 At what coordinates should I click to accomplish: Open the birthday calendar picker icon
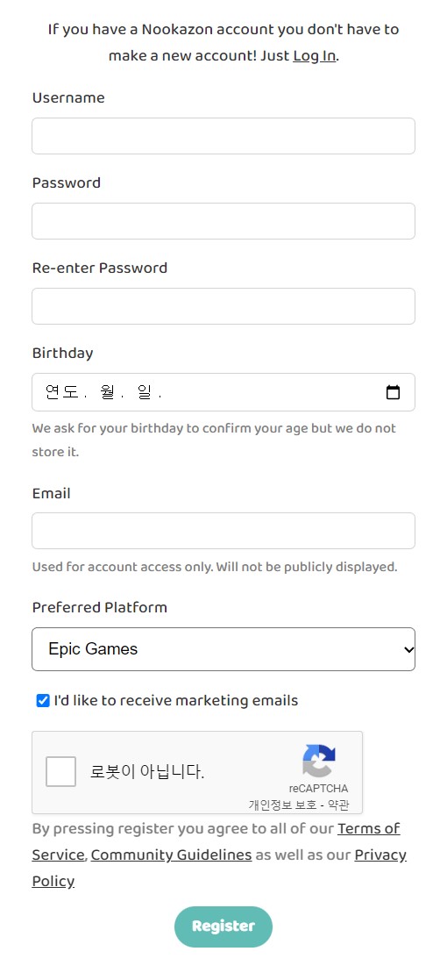(393, 392)
